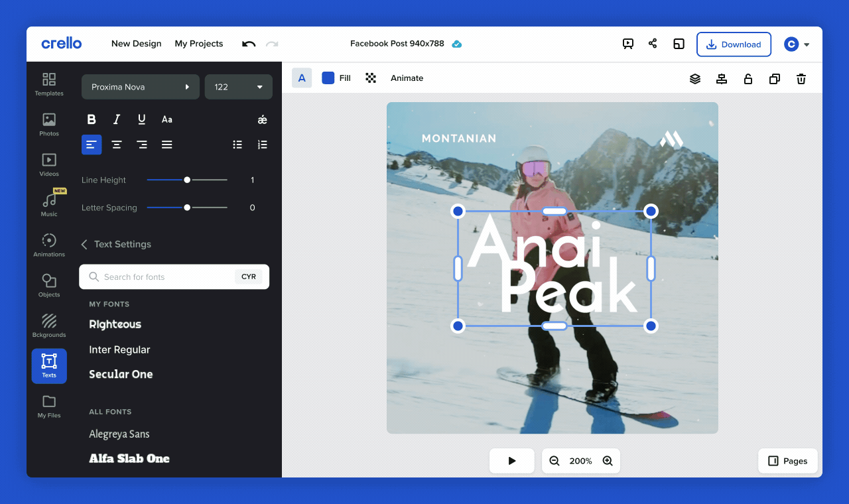Delete selected element with trash icon

click(801, 79)
